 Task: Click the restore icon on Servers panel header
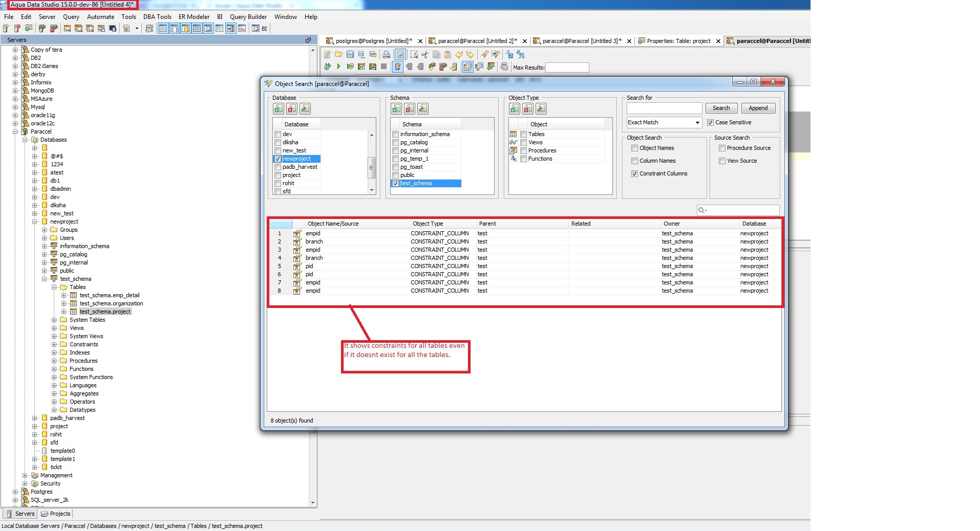pyautogui.click(x=308, y=40)
